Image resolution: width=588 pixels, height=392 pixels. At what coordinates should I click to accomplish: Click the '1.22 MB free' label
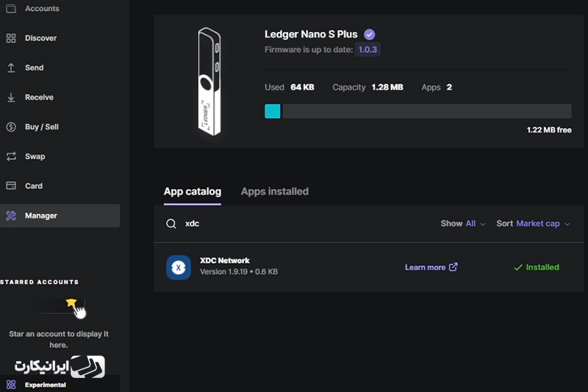(x=549, y=129)
